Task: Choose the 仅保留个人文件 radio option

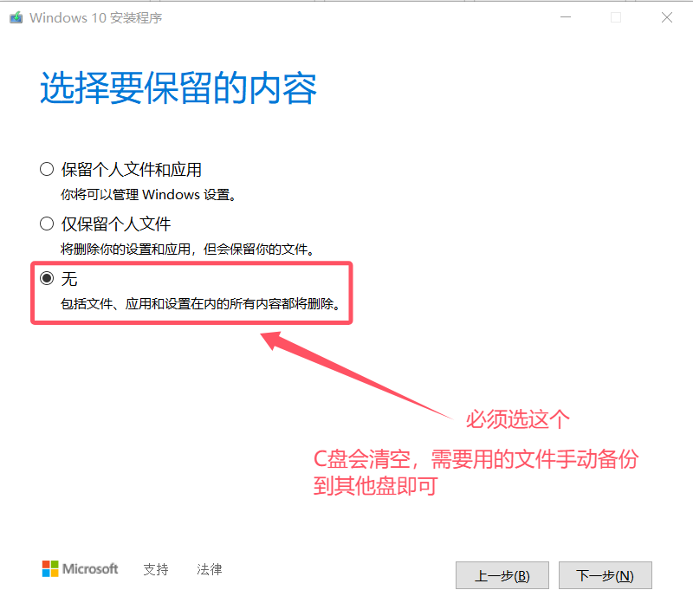Action: click(47, 224)
